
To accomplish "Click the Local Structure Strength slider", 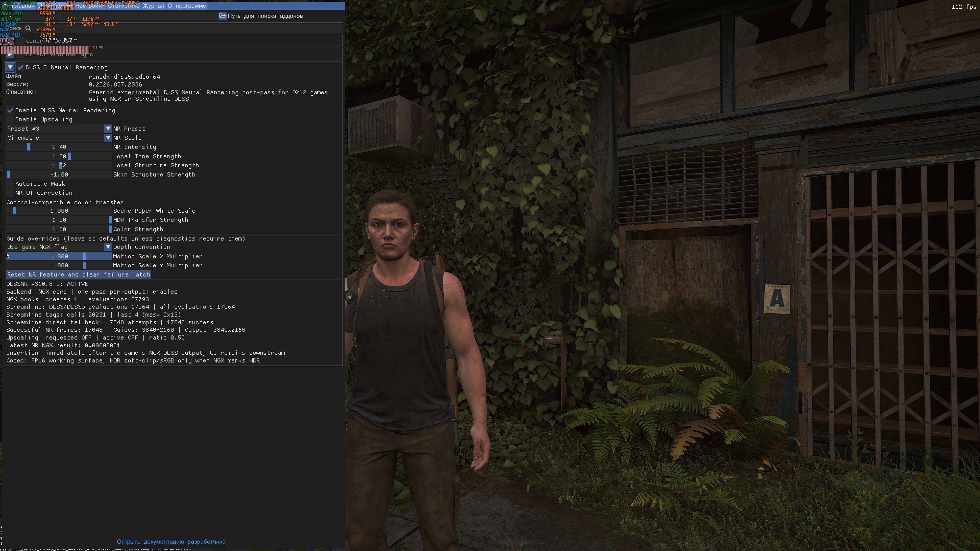I will (59, 165).
